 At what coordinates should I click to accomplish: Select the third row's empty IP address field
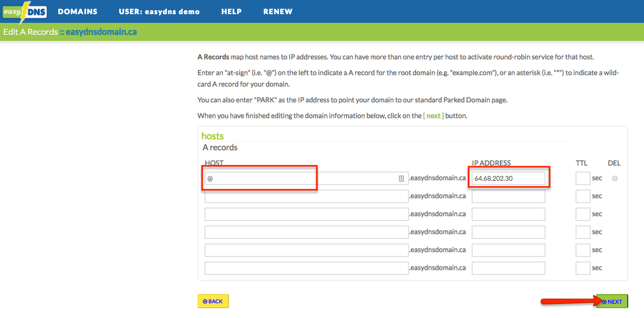509,215
